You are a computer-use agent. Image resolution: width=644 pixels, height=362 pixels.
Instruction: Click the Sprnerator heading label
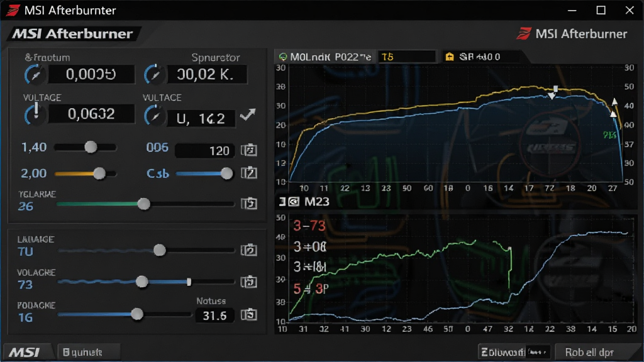[x=216, y=57]
